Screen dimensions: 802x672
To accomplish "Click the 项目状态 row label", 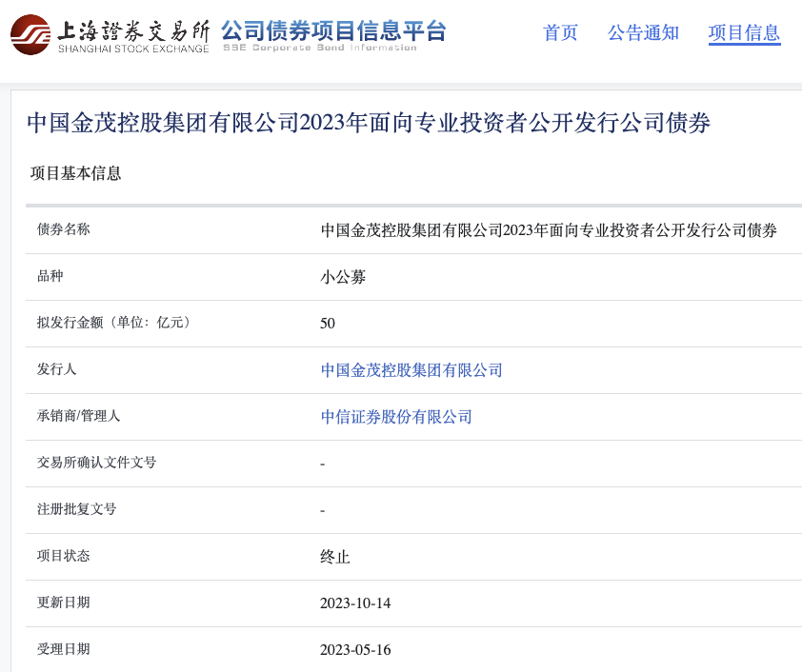I will (64, 556).
